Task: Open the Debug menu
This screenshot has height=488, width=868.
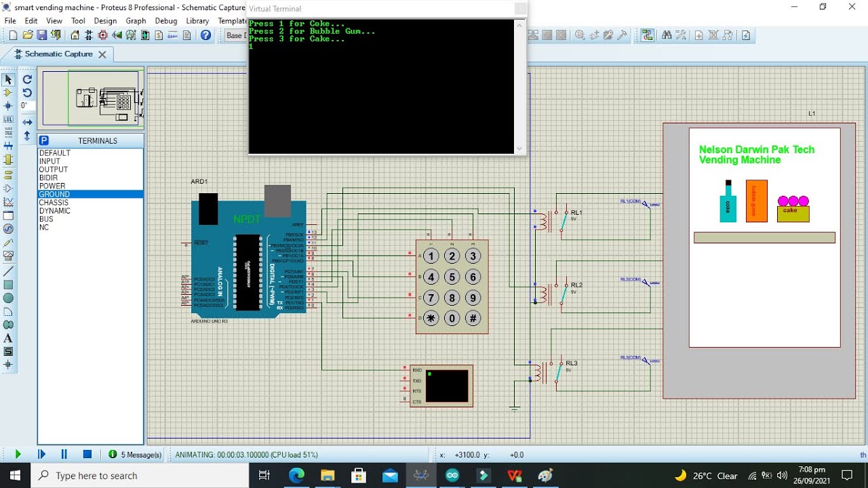Action: [166, 21]
